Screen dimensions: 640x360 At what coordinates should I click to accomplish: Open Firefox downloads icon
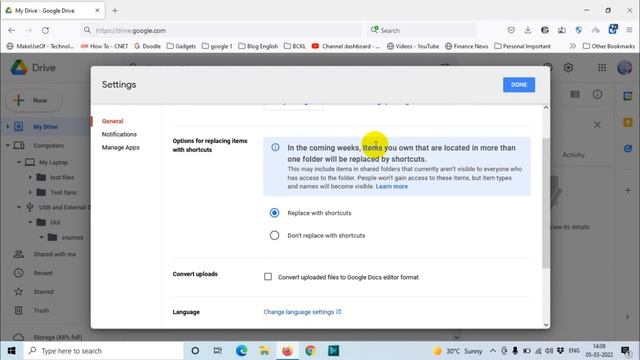tap(528, 30)
